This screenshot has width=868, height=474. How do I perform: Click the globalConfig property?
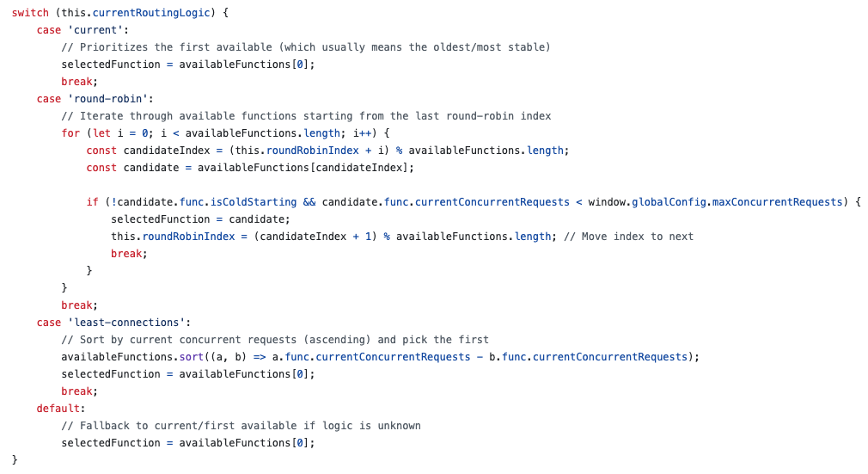point(669,202)
